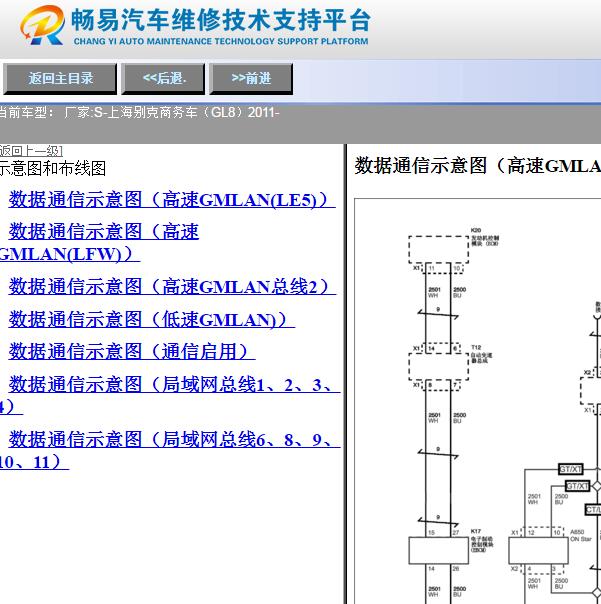Image resolution: width=601 pixels, height=604 pixels.
Task: Click the platform title 畅易汽车维修技术支持平台
Action: pyautogui.click(x=221, y=20)
